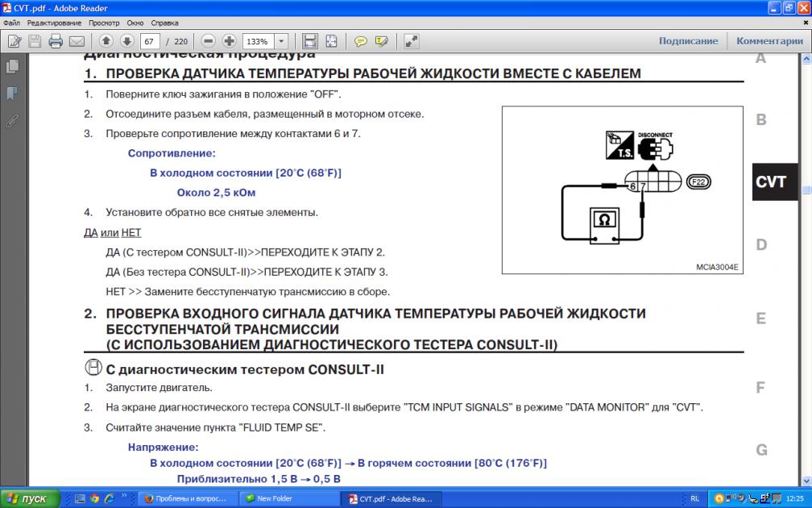Viewport: 812px width, 508px height.
Task: Click the T.S. icon in the diagram
Action: tap(619, 145)
